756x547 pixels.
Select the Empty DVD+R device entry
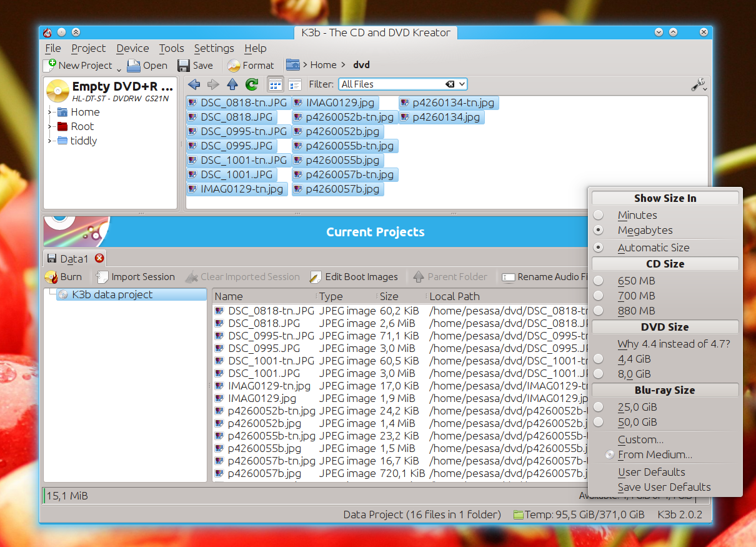(110, 91)
